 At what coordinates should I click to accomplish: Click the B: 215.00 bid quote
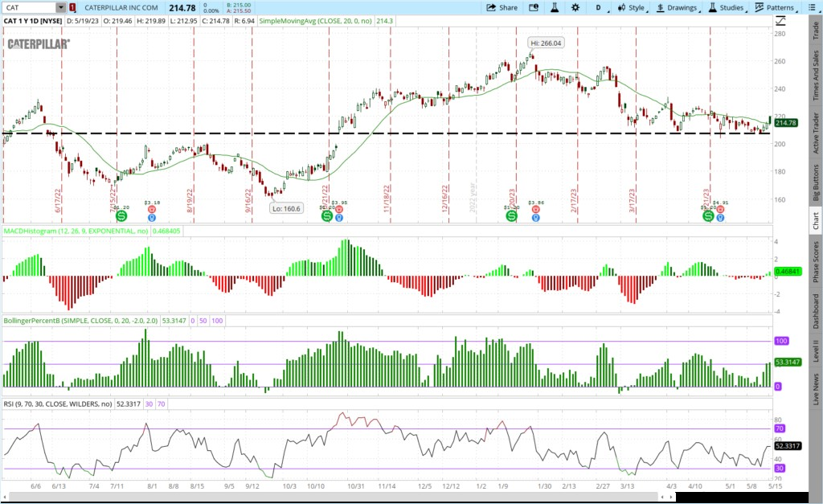coord(239,5)
